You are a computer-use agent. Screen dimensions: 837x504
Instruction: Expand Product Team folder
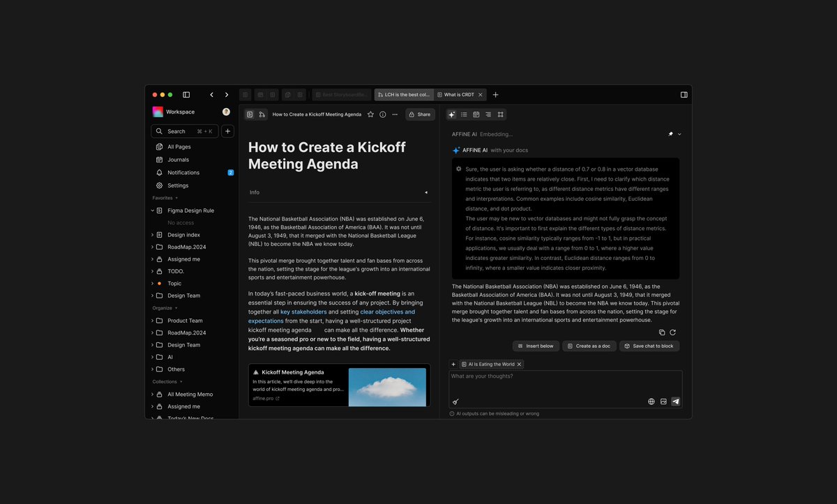[x=153, y=321]
